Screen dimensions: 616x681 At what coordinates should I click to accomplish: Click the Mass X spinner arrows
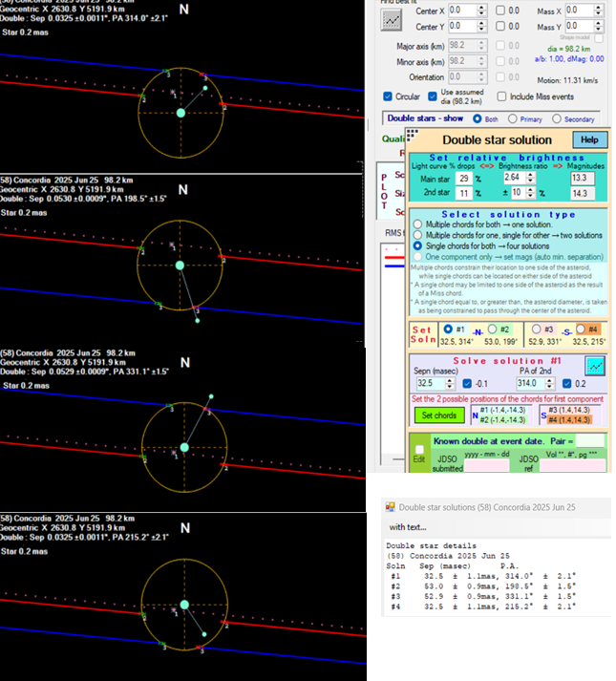click(599, 11)
